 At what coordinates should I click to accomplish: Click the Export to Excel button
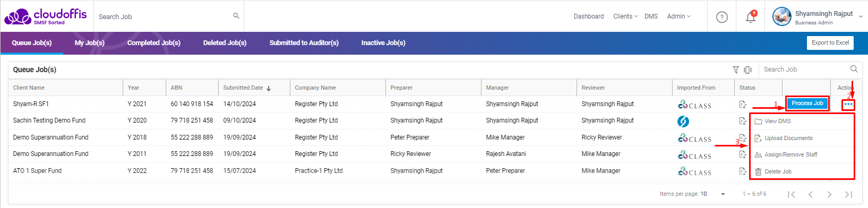click(830, 43)
